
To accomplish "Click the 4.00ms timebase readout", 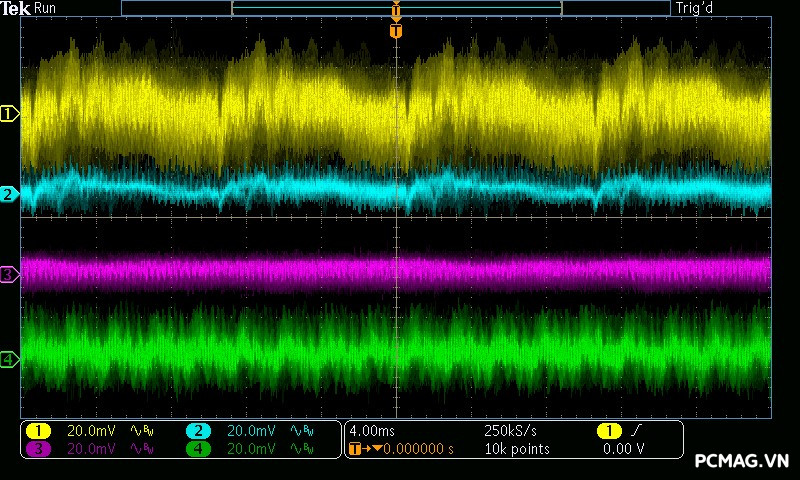I will pos(370,431).
